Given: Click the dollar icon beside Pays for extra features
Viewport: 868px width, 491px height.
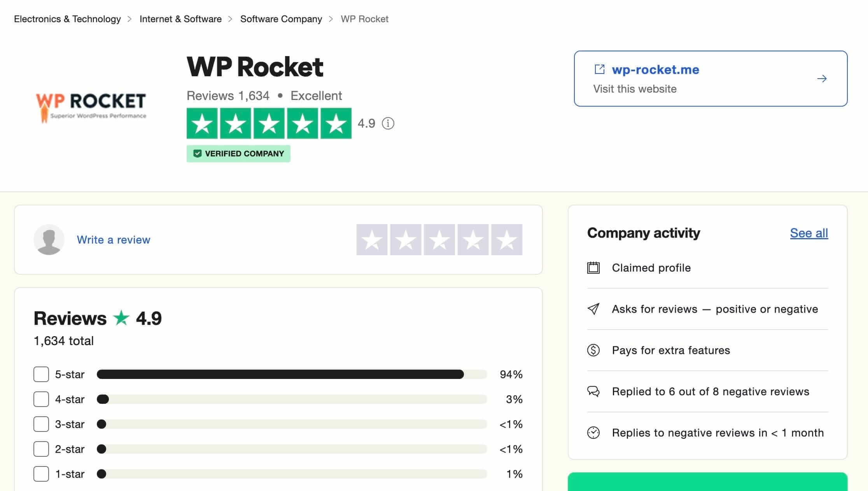Looking at the screenshot, I should pyautogui.click(x=593, y=350).
